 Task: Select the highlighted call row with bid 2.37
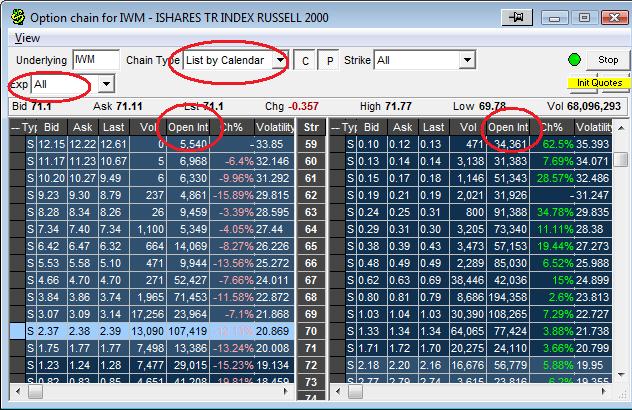pos(152,331)
